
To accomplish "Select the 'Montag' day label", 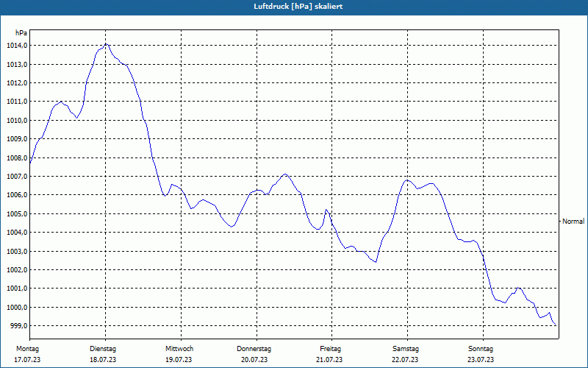I will click(x=27, y=349).
